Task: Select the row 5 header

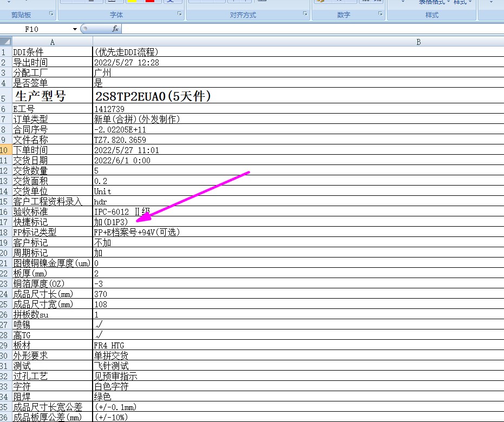Action: point(6,95)
